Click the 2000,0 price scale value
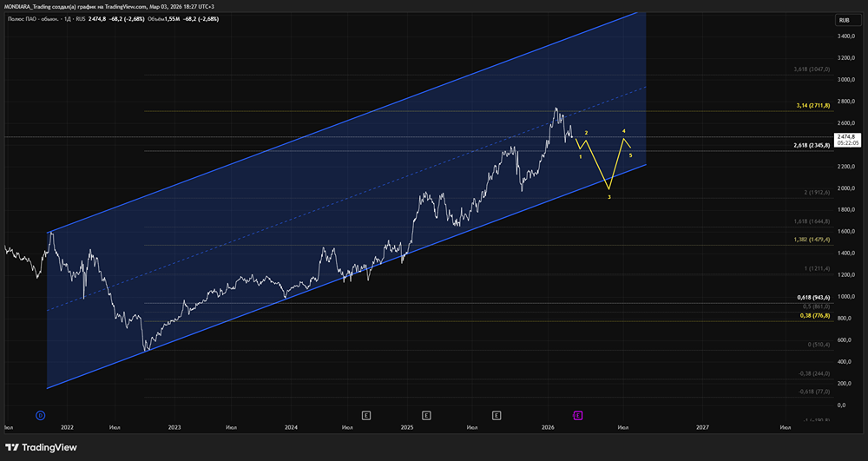Image resolution: width=868 pixels, height=461 pixels. click(x=847, y=188)
